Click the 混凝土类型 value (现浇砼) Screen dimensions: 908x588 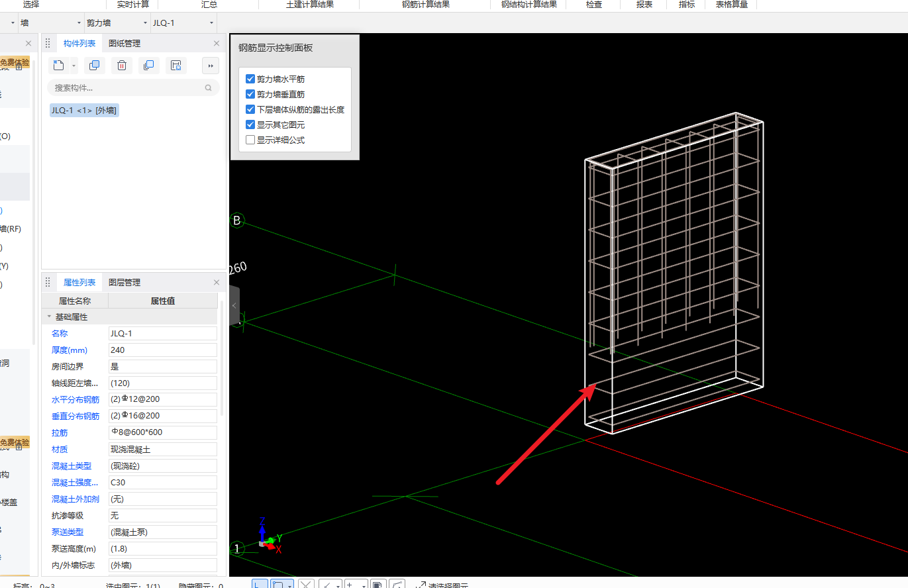(163, 465)
